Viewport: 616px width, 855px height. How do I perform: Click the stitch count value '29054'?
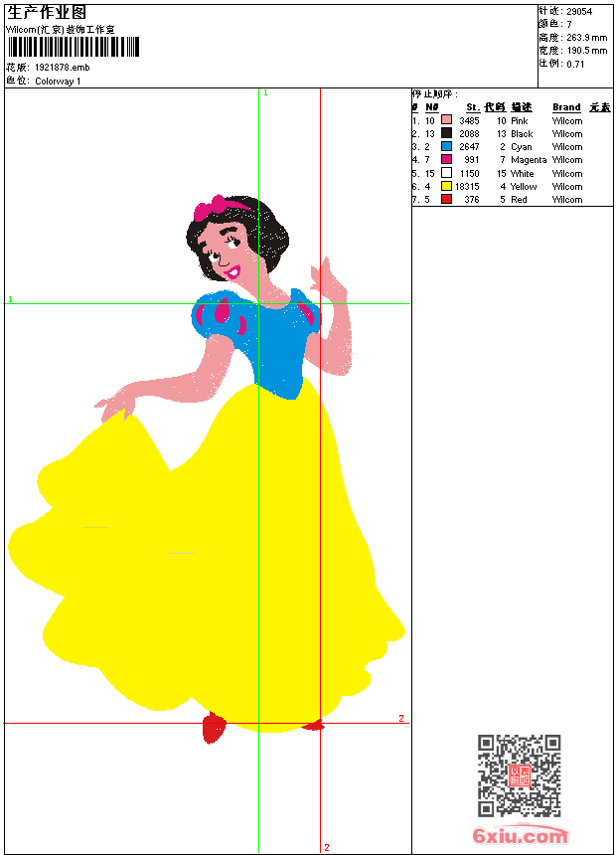(x=579, y=12)
